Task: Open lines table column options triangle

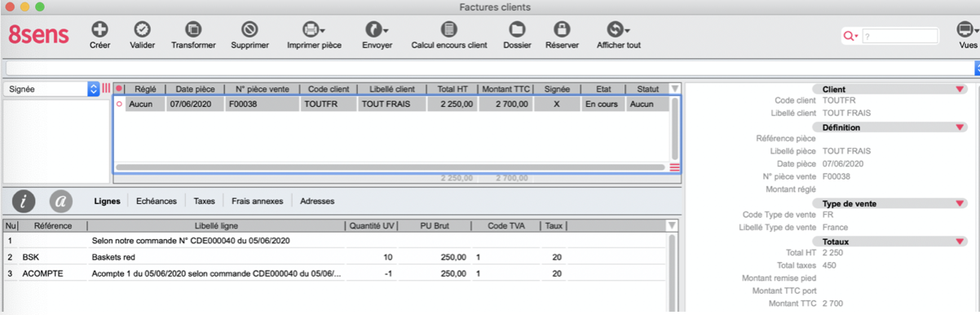Action: point(672,226)
